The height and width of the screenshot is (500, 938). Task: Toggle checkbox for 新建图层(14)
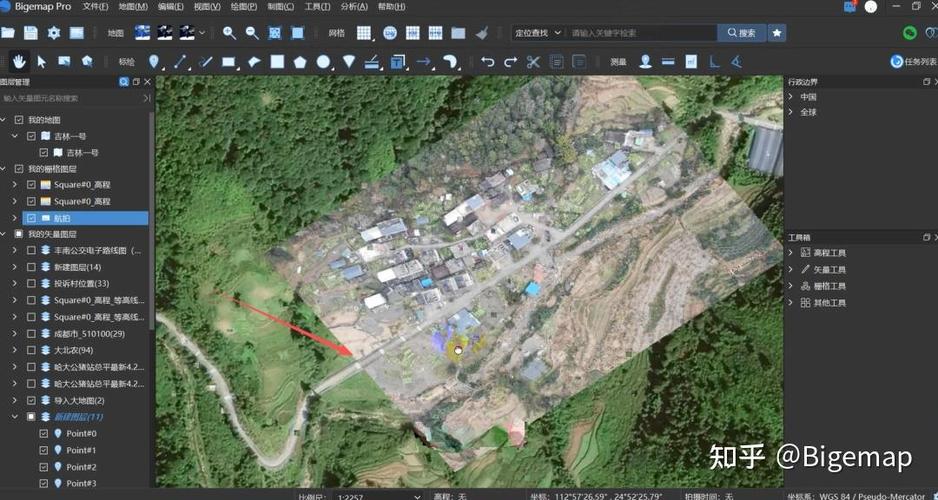click(x=31, y=267)
